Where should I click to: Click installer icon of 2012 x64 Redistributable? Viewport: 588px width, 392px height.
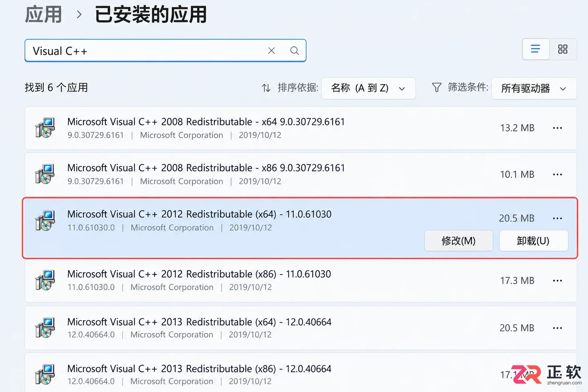tap(45, 220)
